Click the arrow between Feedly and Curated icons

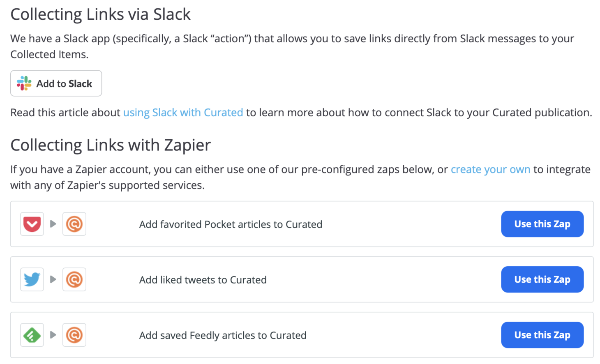tap(53, 335)
